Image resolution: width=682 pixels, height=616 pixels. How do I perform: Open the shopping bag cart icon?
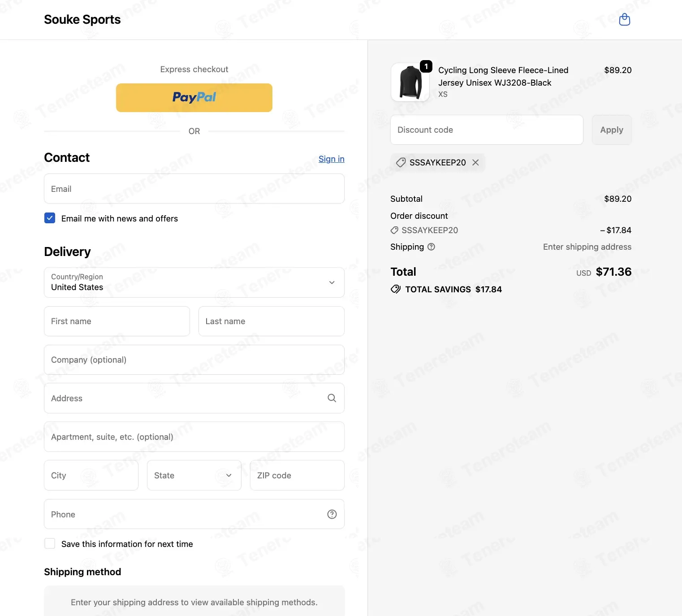pos(624,20)
